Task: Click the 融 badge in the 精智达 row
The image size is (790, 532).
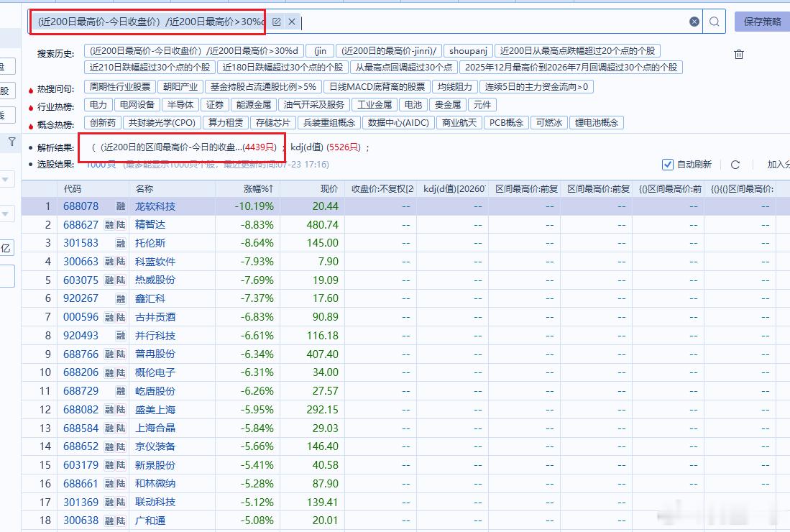Action: pos(109,225)
